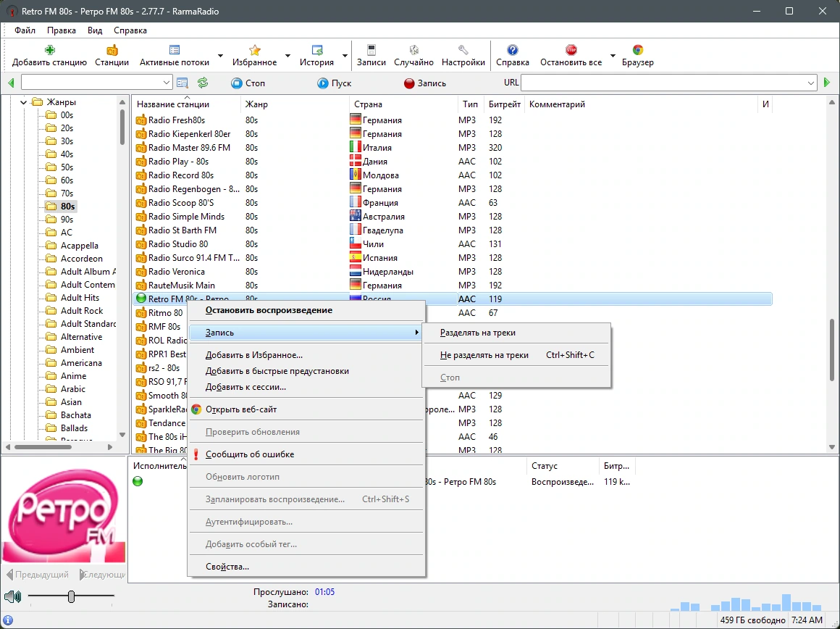Open the Справка menu in menu bar
The width and height of the screenshot is (840, 629).
[130, 30]
